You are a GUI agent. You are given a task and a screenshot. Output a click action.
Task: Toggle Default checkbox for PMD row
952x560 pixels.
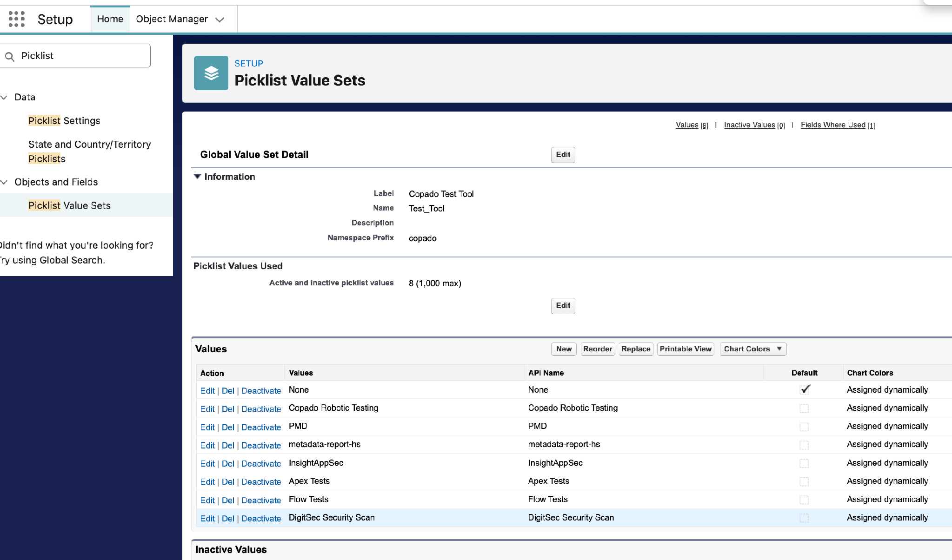(x=804, y=427)
